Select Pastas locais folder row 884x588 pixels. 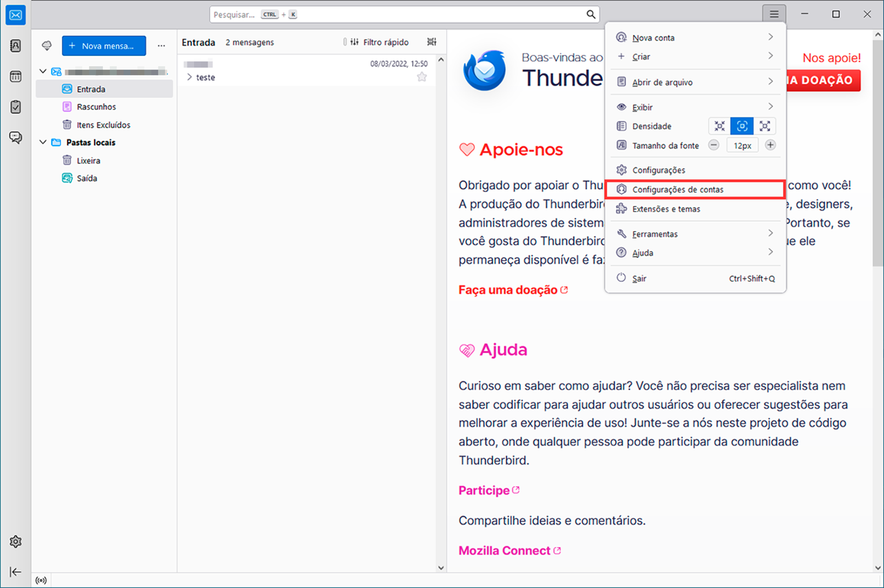pos(104,142)
